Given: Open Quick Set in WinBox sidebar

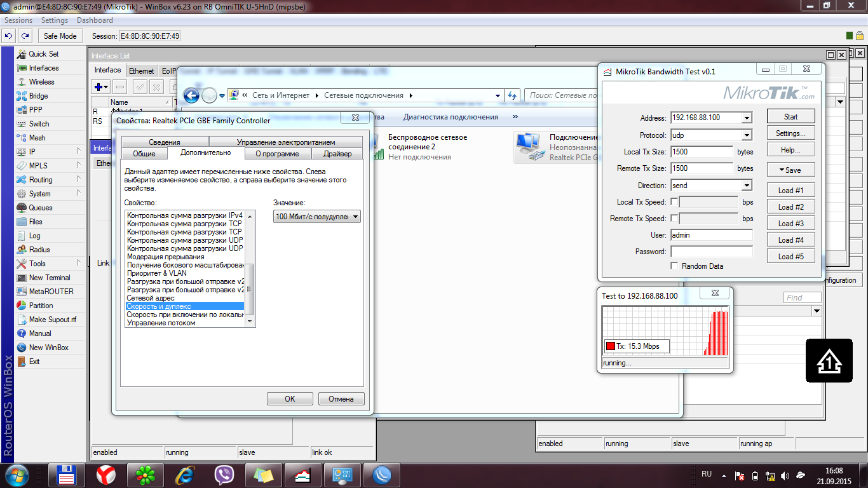Looking at the screenshot, I should point(44,54).
